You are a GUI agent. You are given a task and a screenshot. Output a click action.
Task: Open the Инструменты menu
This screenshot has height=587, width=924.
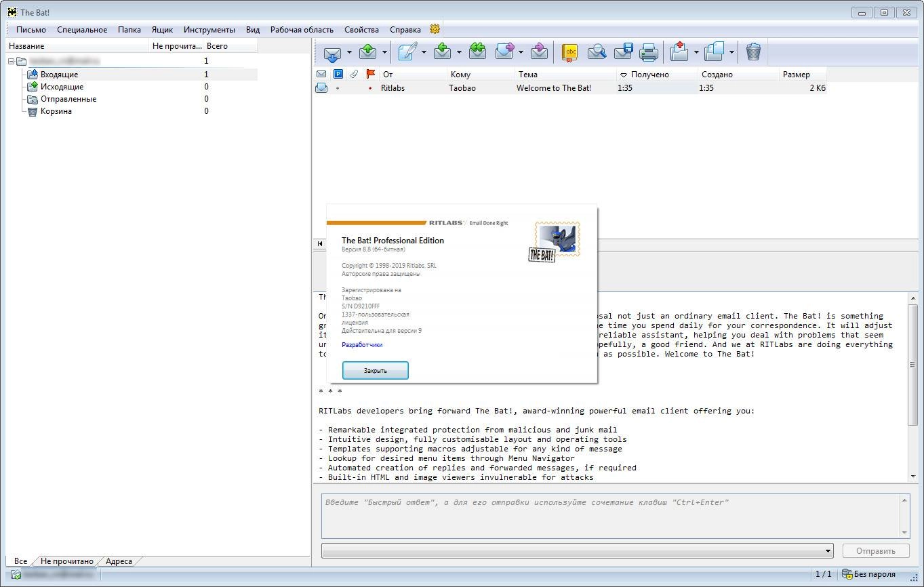(x=209, y=29)
